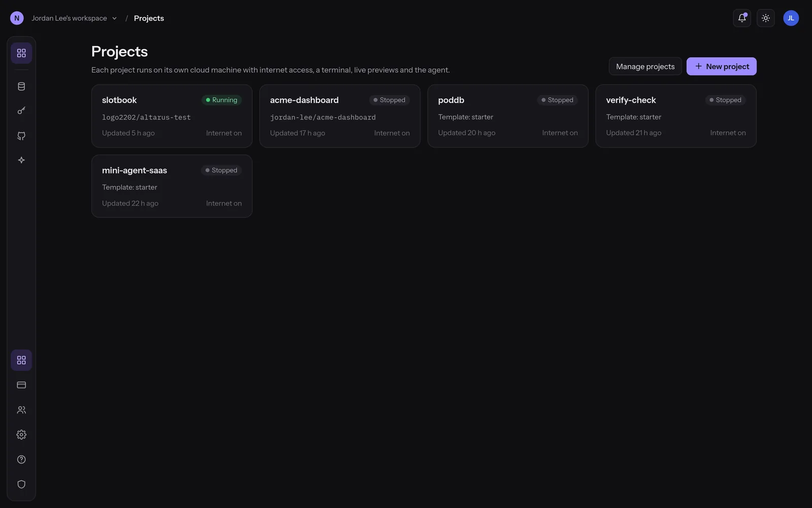Select the lower grid icon in sidebar
Screen dimensions: 812x508
[x=21, y=360]
